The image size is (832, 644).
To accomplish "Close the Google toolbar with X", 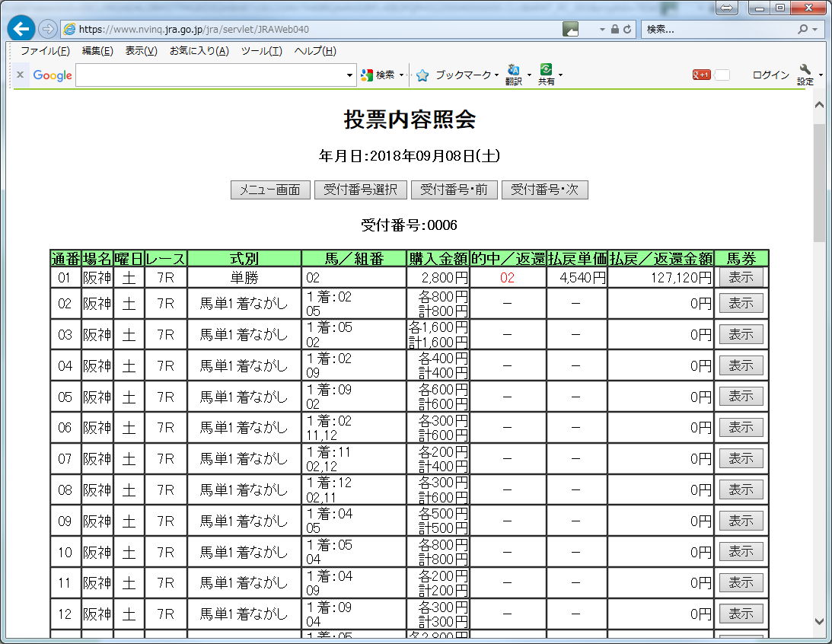I will click(20, 75).
